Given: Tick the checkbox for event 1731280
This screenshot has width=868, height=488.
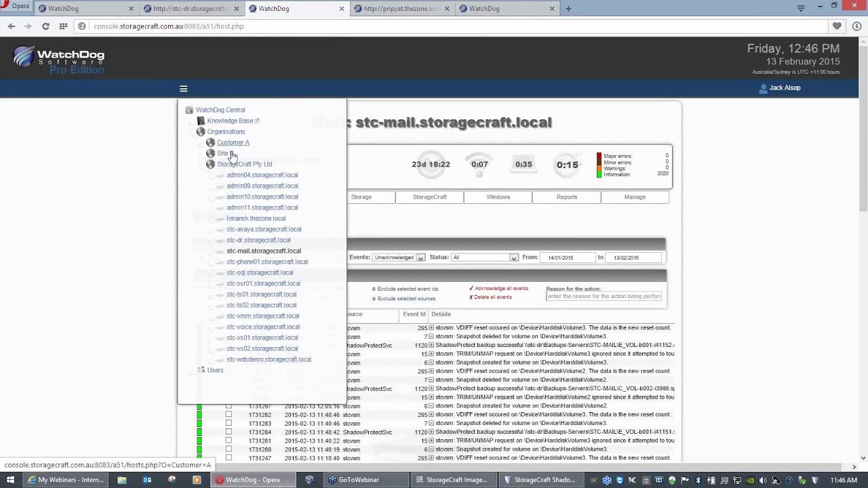Looking at the screenshot, I should (x=229, y=449).
